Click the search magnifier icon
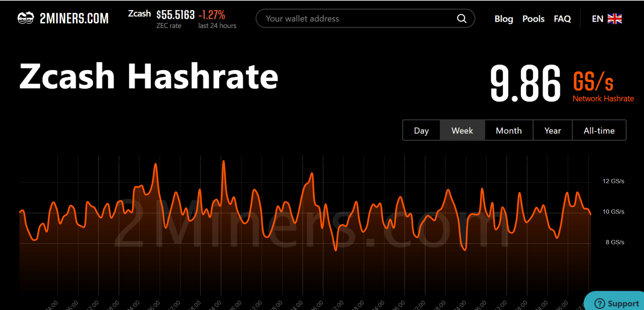The image size is (644, 310). (x=461, y=18)
